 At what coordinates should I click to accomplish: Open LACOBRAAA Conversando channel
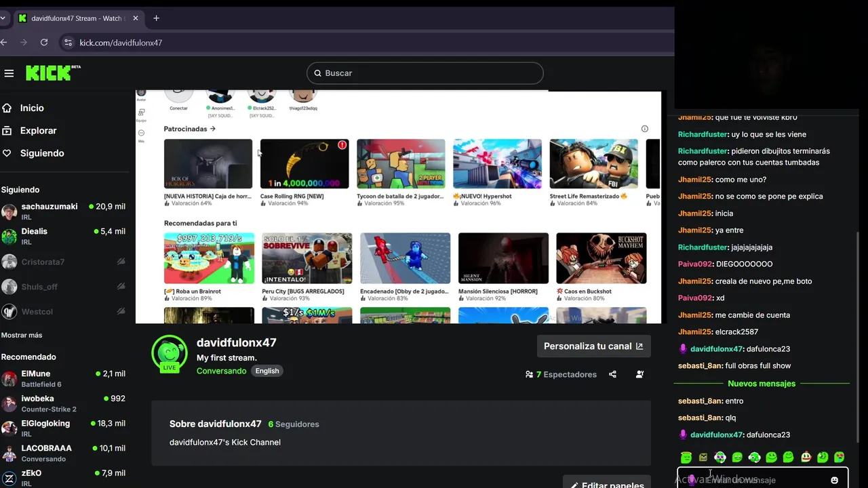click(x=64, y=453)
